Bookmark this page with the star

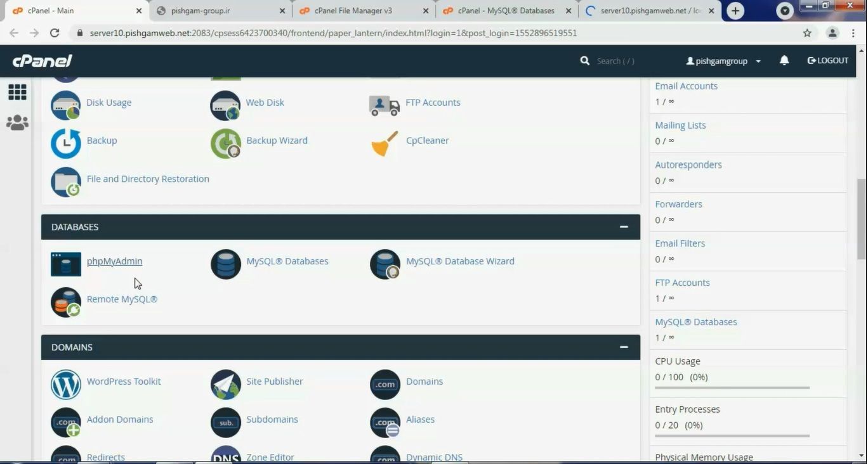[807, 33]
